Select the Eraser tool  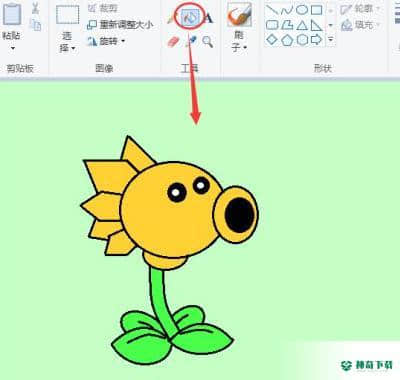[x=173, y=42]
